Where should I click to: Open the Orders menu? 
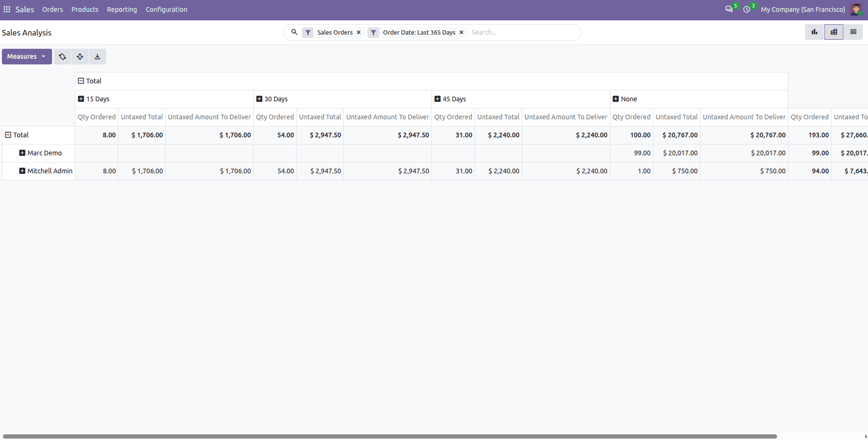53,9
